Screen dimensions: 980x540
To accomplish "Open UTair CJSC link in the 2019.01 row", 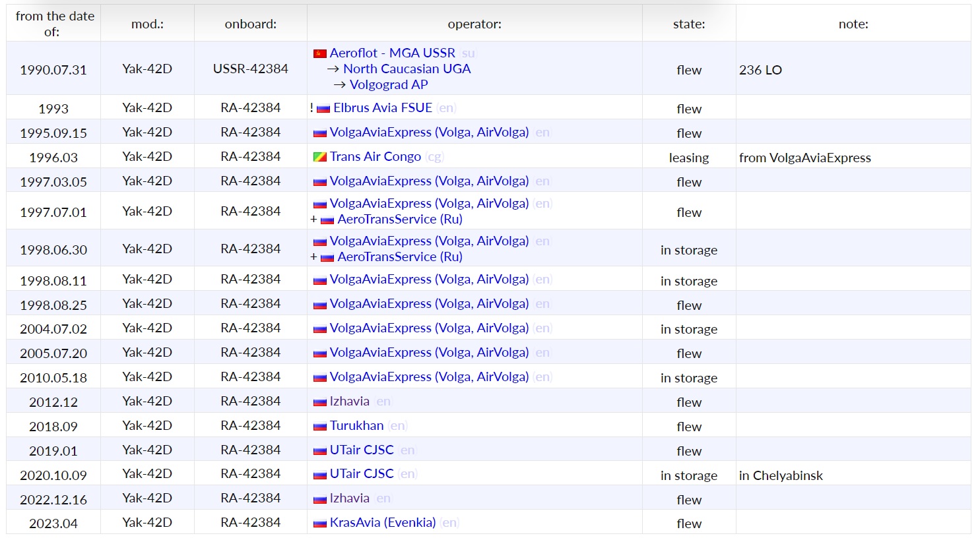I will [362, 450].
